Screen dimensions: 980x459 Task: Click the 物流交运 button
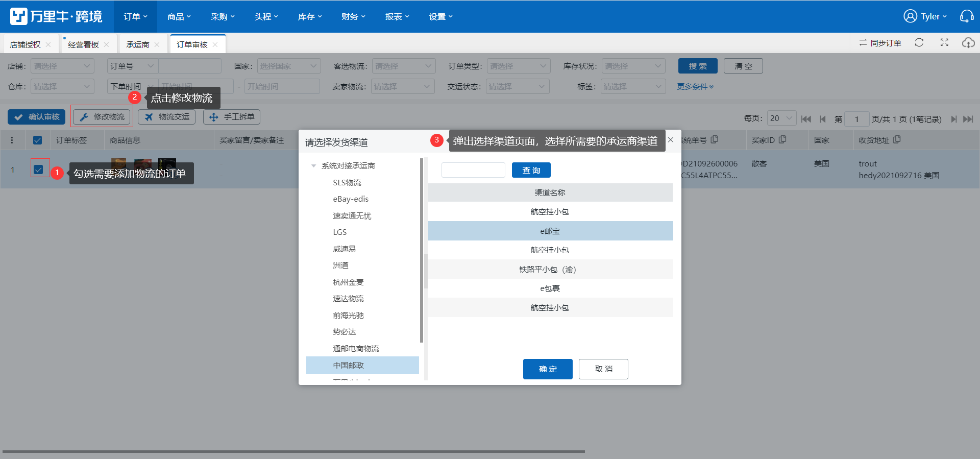point(167,117)
